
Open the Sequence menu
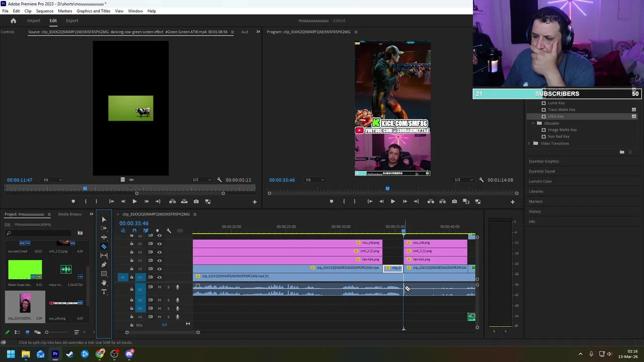[44, 11]
